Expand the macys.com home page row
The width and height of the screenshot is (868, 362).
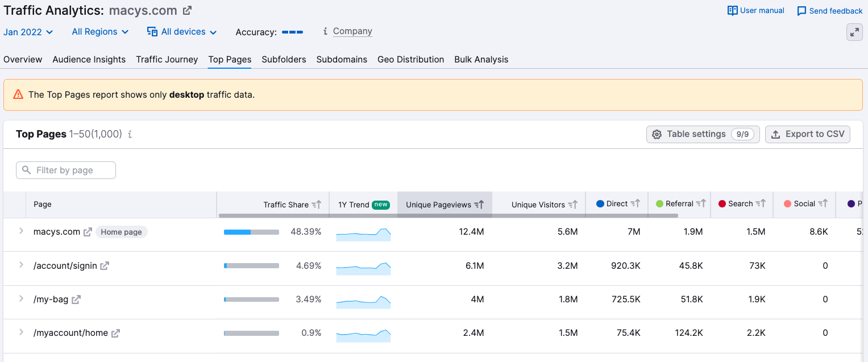[x=21, y=231]
